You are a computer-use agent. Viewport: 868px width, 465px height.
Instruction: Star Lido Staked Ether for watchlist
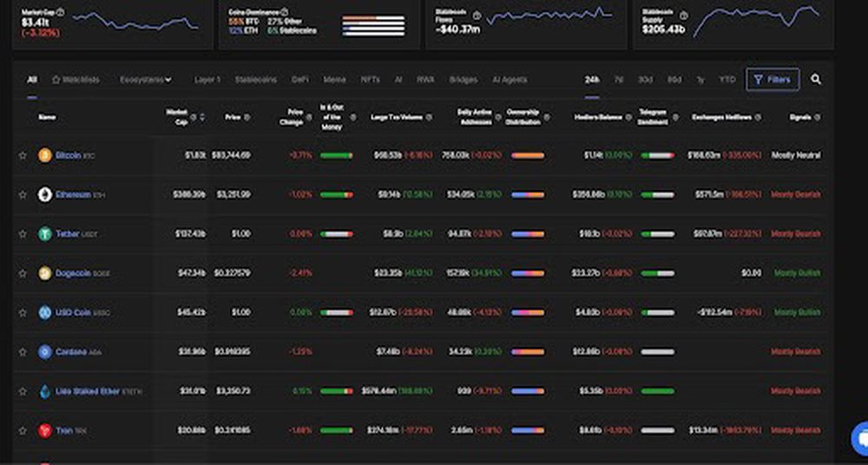pos(23,391)
